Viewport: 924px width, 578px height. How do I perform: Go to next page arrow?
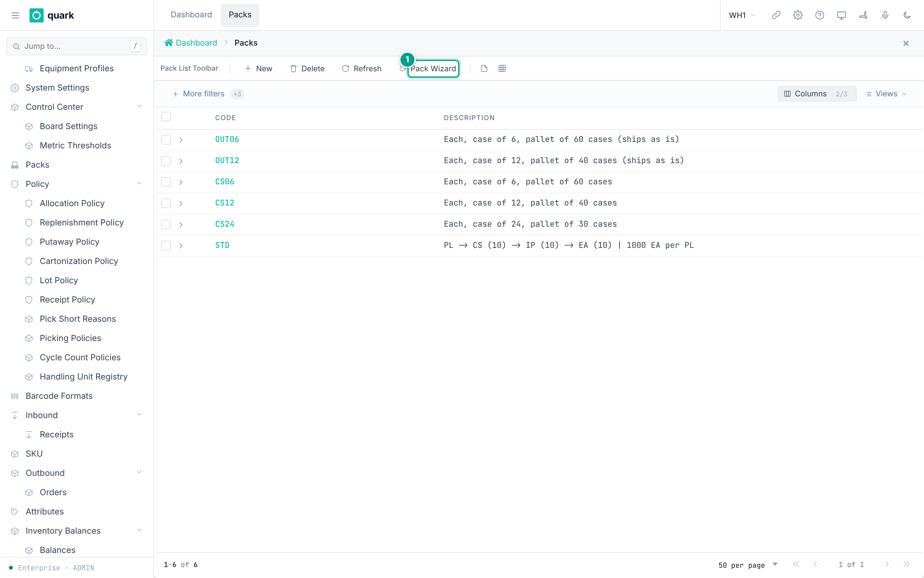click(x=887, y=564)
